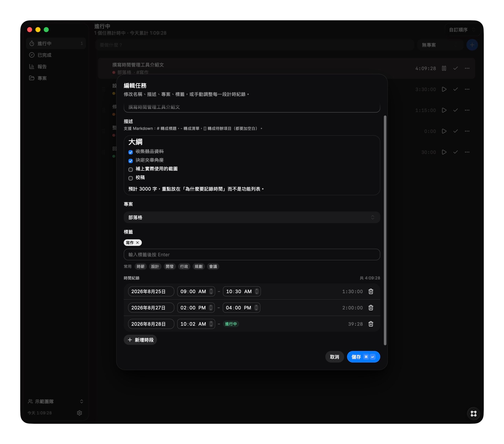Viewport: 504px width, 444px height.
Task: Start the timer on the 0:00 task
Action: (x=444, y=131)
